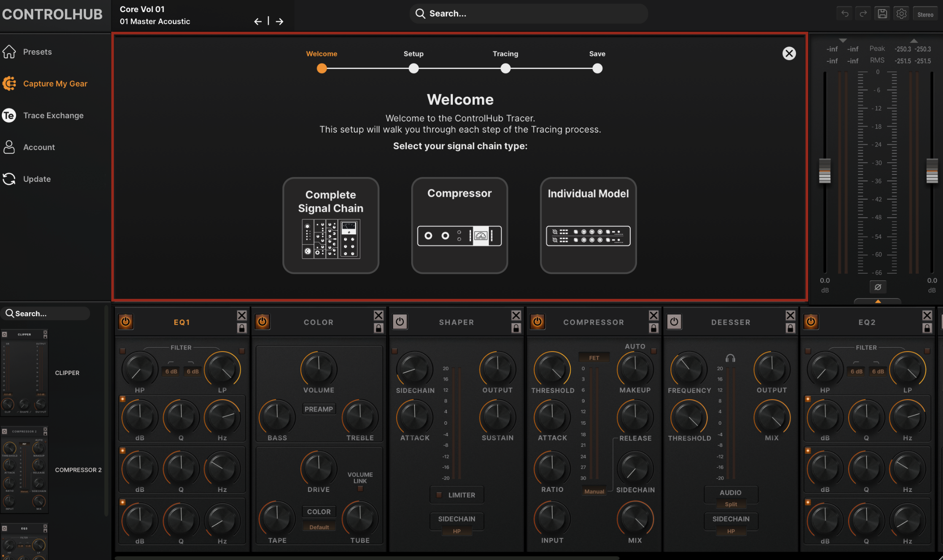This screenshot has width=943, height=560.
Task: Choose Complete Signal Chain type
Action: (331, 225)
